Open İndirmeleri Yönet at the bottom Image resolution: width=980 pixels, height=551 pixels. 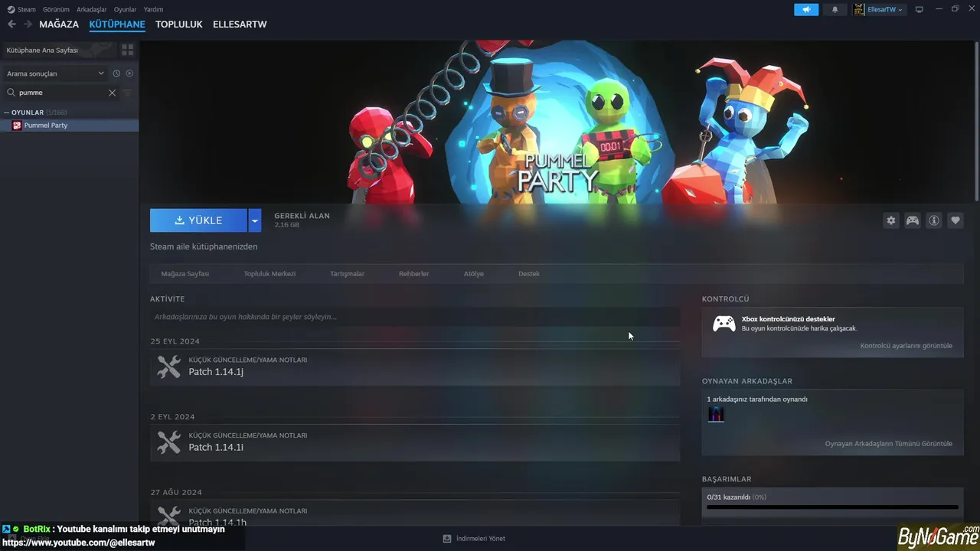click(474, 539)
